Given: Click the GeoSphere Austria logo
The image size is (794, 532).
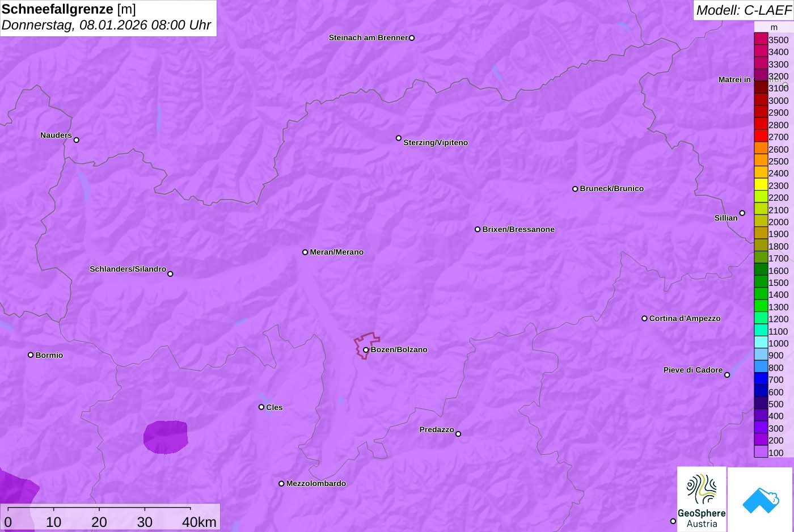Looking at the screenshot, I should (702, 500).
